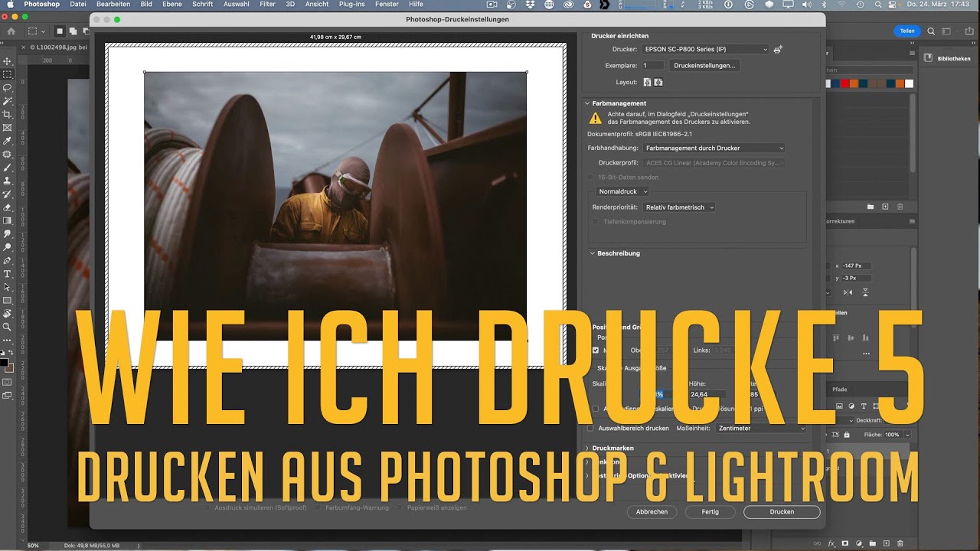
Task: Click the add printer icon next to Drucker
Action: click(779, 49)
